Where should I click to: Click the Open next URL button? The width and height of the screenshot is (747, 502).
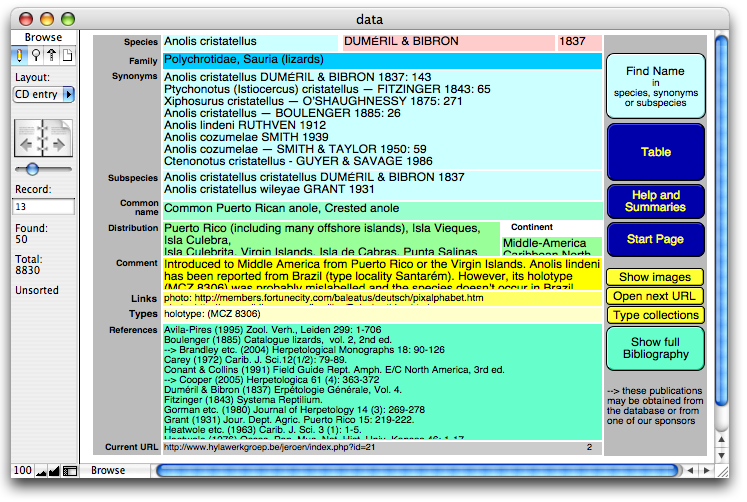click(655, 296)
